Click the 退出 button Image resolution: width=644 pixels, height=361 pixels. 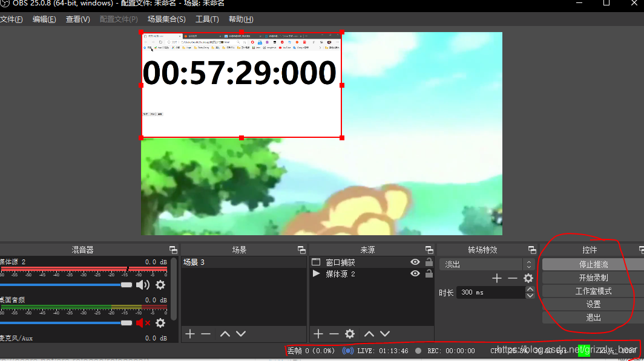593,317
